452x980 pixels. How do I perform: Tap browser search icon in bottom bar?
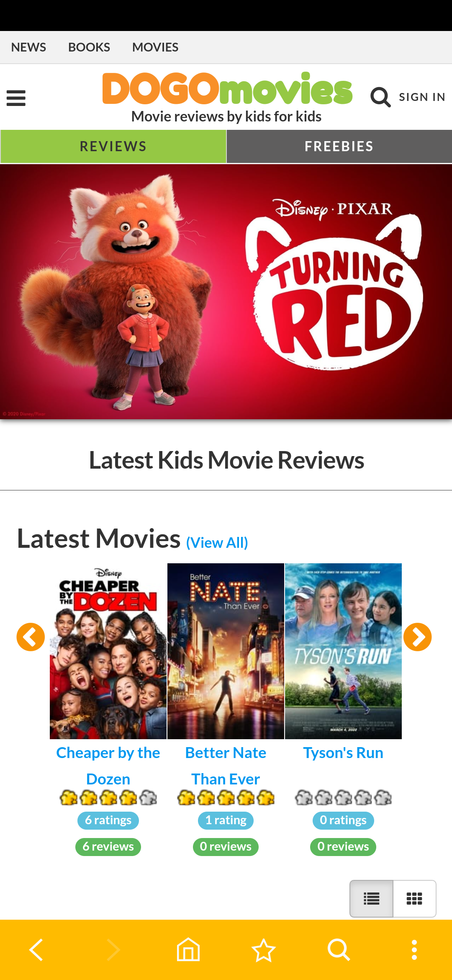click(339, 949)
